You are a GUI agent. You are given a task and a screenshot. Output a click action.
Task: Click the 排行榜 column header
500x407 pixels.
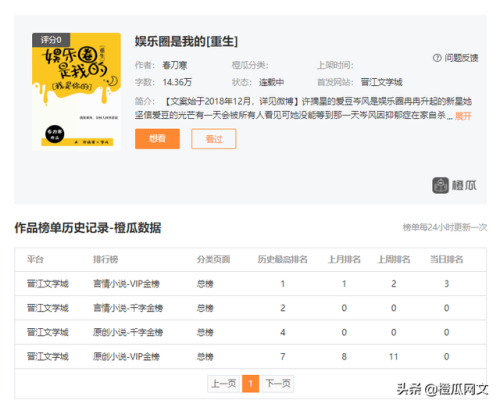click(x=105, y=259)
